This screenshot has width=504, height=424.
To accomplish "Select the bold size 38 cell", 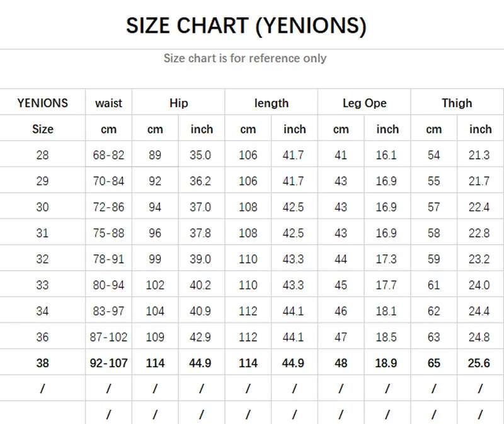I will (42, 363).
